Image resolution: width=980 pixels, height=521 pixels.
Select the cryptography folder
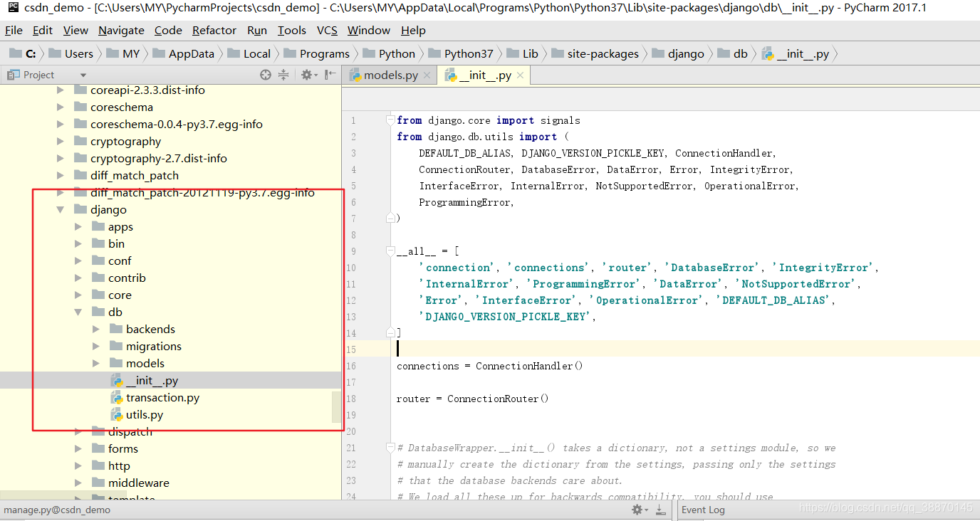click(x=125, y=142)
